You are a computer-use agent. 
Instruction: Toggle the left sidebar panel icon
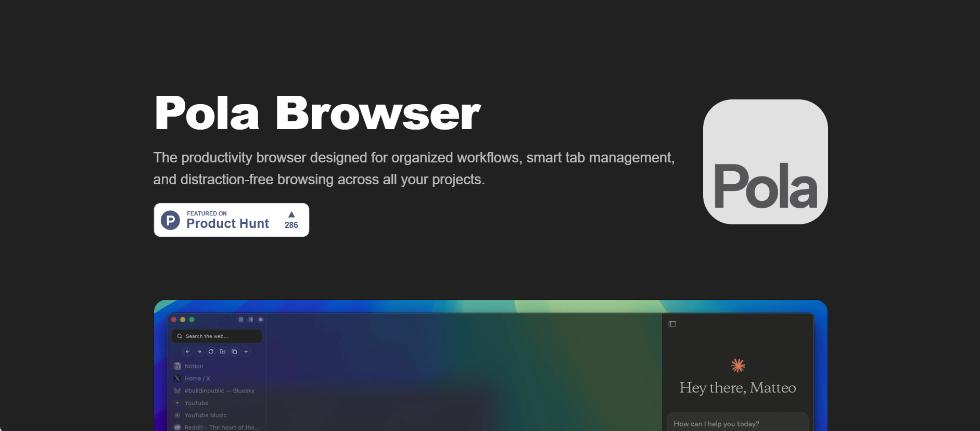click(241, 320)
